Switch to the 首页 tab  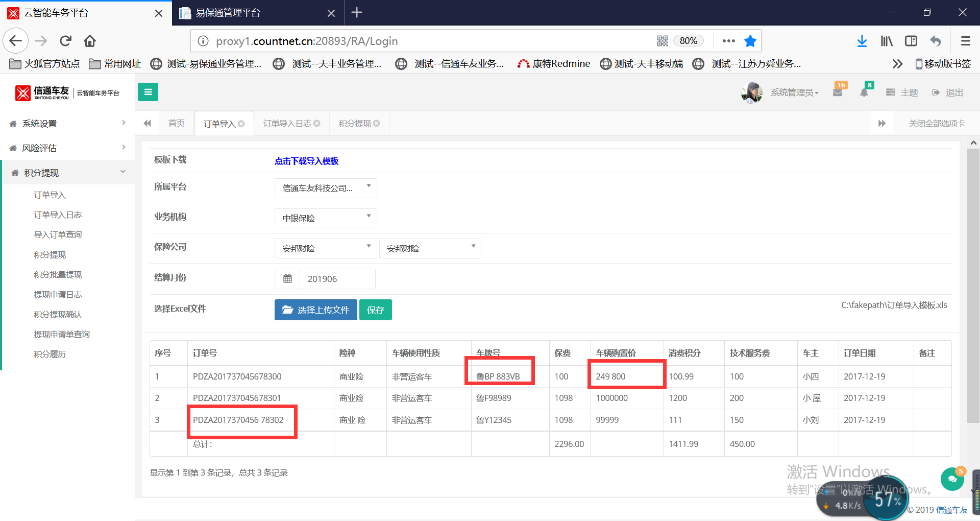click(x=176, y=124)
